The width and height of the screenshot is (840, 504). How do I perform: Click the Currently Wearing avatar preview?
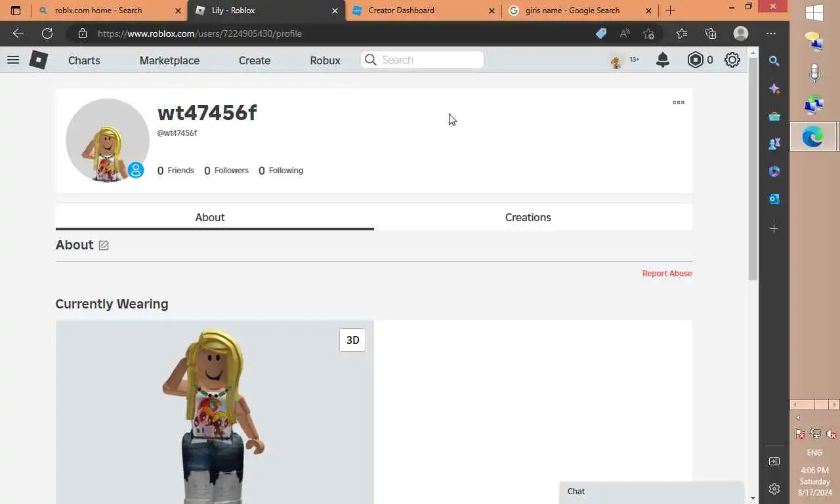point(215,412)
